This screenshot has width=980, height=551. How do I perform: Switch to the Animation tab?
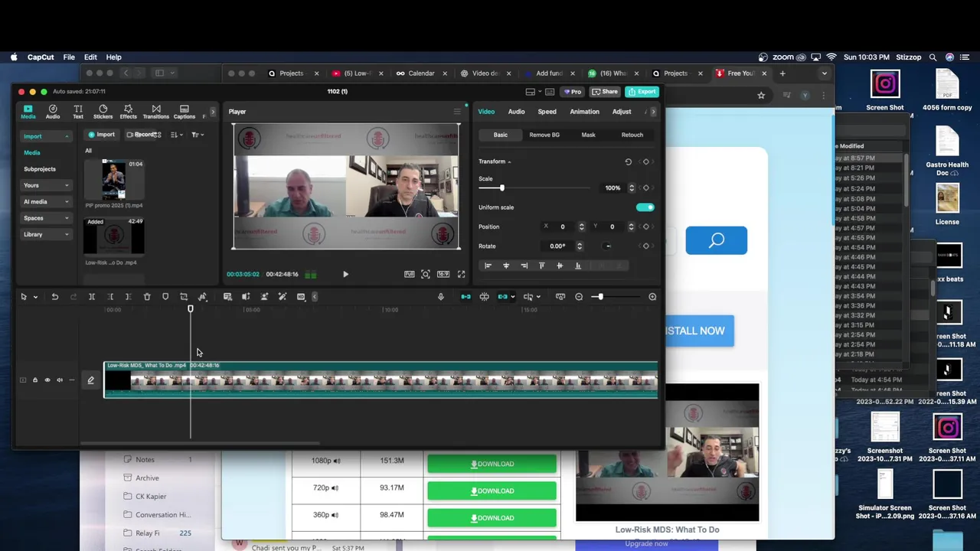tap(584, 112)
